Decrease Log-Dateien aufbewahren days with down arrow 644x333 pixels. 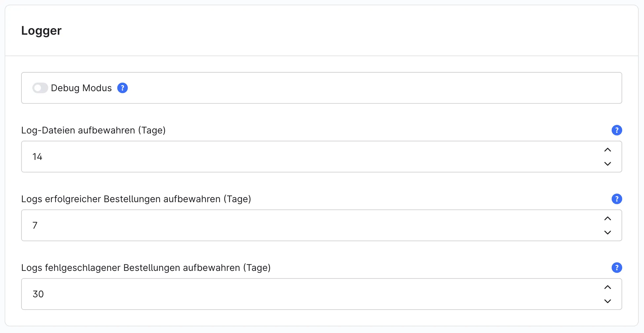pos(607,164)
